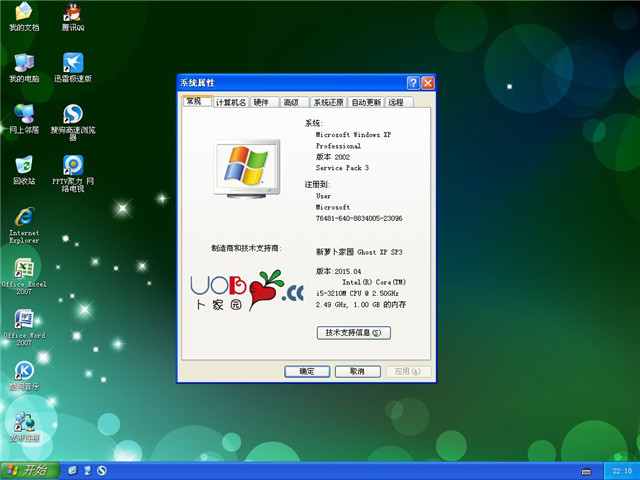Click IE icon in quick launch bar

click(73, 471)
